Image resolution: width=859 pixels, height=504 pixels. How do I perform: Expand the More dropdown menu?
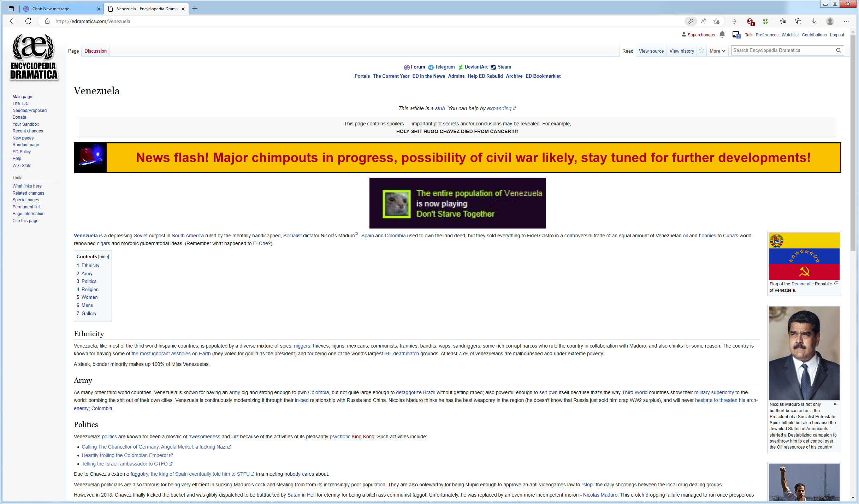click(717, 51)
